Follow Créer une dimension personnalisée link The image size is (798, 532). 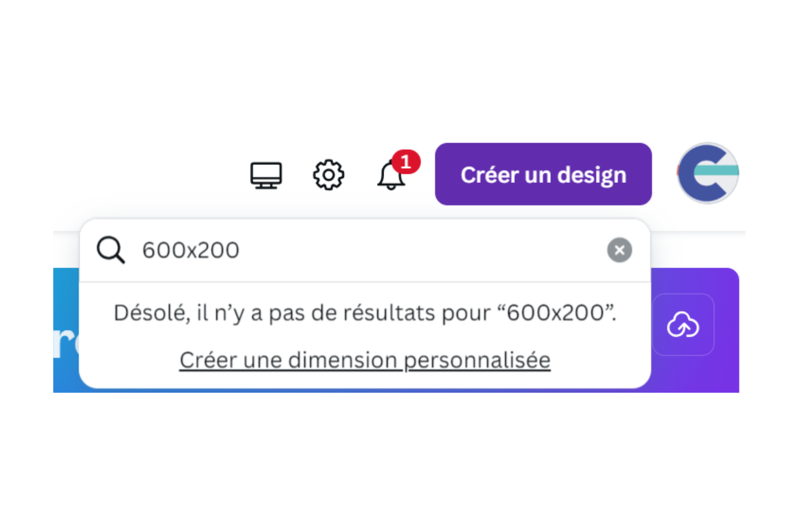click(x=365, y=360)
